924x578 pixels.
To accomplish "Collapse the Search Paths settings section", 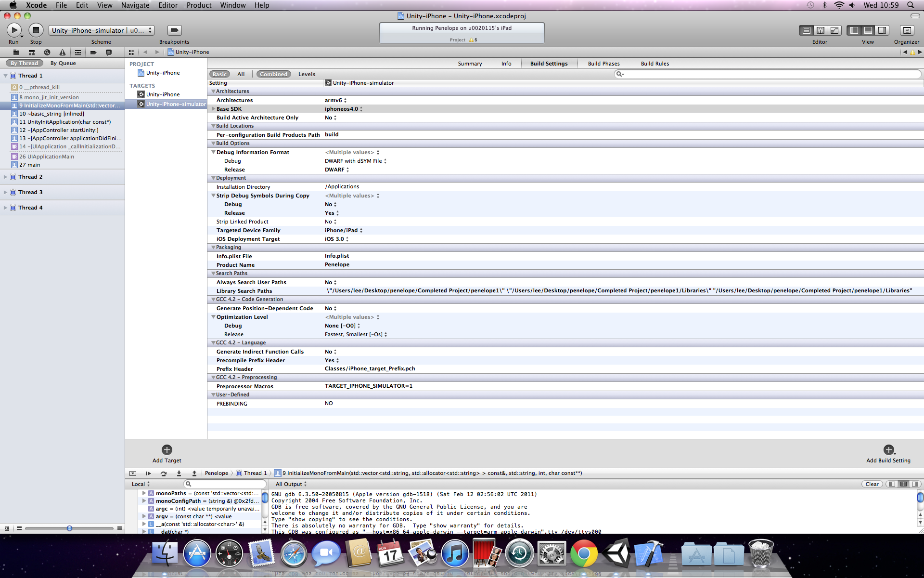I will (x=213, y=274).
